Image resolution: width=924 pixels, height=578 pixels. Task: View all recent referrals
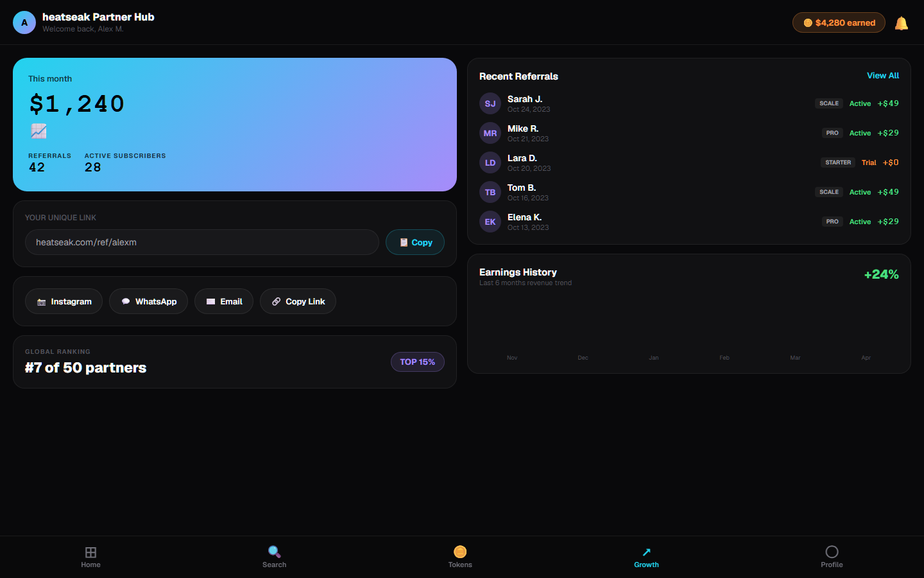point(883,76)
